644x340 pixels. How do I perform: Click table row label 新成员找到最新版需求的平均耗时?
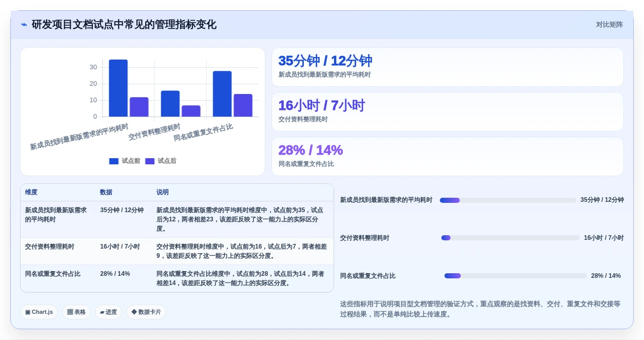tap(56, 215)
